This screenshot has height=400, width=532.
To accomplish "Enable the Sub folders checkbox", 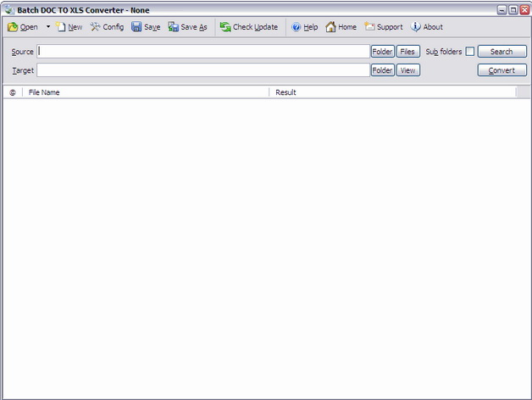I will click(x=470, y=52).
